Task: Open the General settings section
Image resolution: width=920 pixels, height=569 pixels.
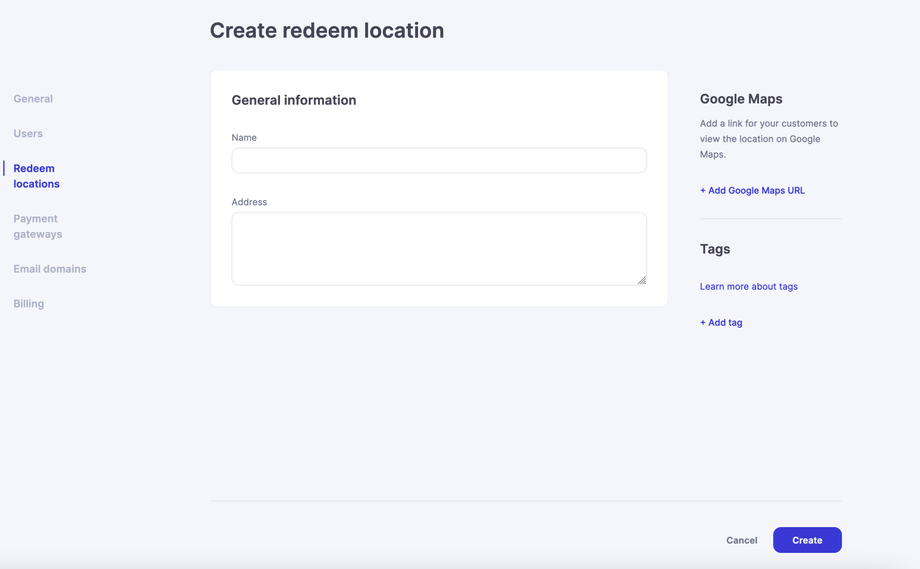Action: click(x=33, y=99)
